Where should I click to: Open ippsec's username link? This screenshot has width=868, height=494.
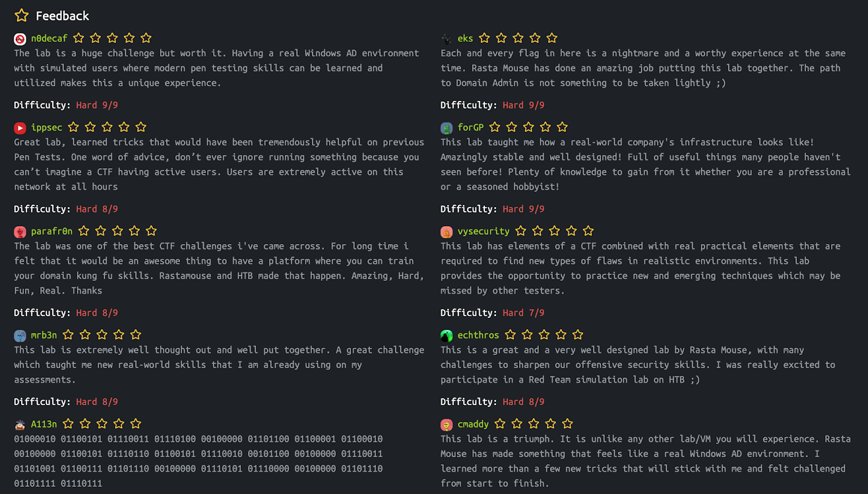[x=46, y=127]
